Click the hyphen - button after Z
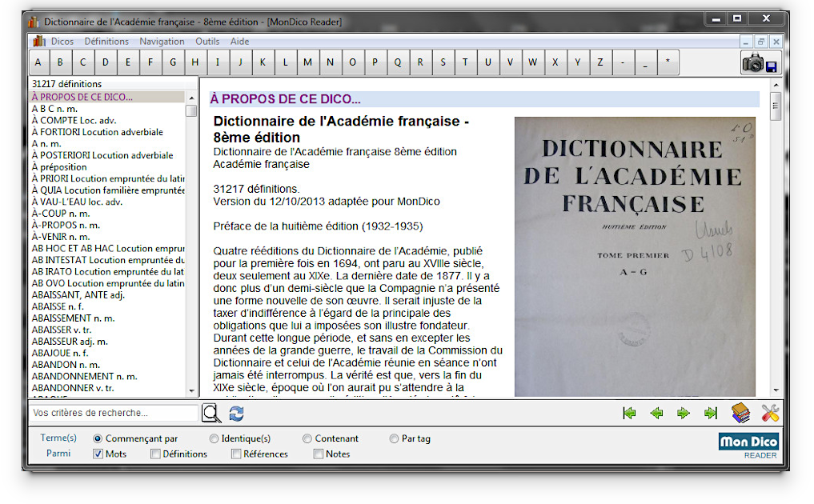 (623, 62)
